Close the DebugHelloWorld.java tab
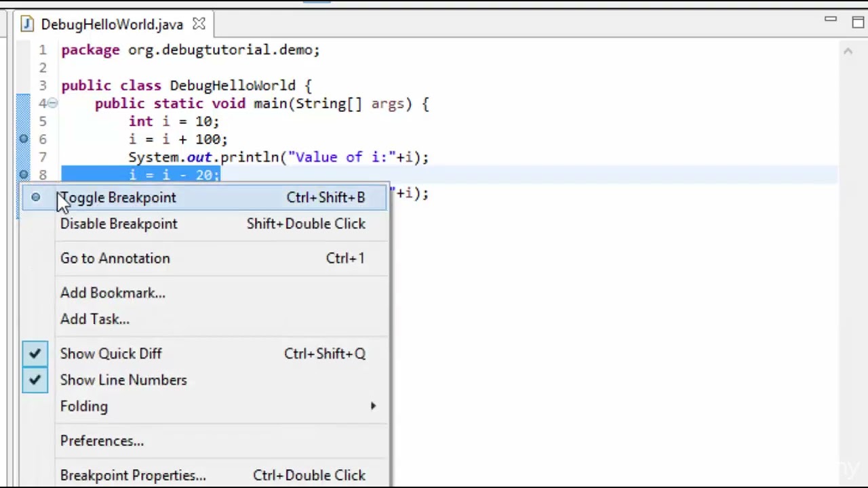868x488 pixels. coord(199,24)
